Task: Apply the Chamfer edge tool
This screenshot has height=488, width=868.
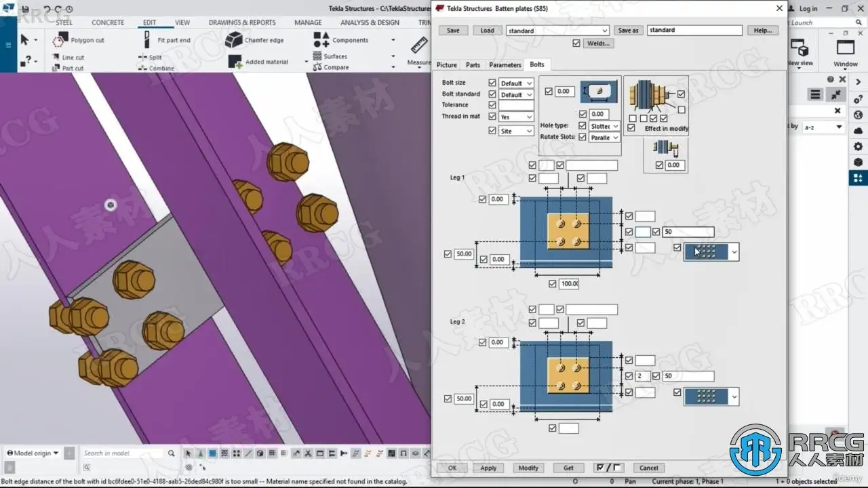Action: pyautogui.click(x=255, y=40)
